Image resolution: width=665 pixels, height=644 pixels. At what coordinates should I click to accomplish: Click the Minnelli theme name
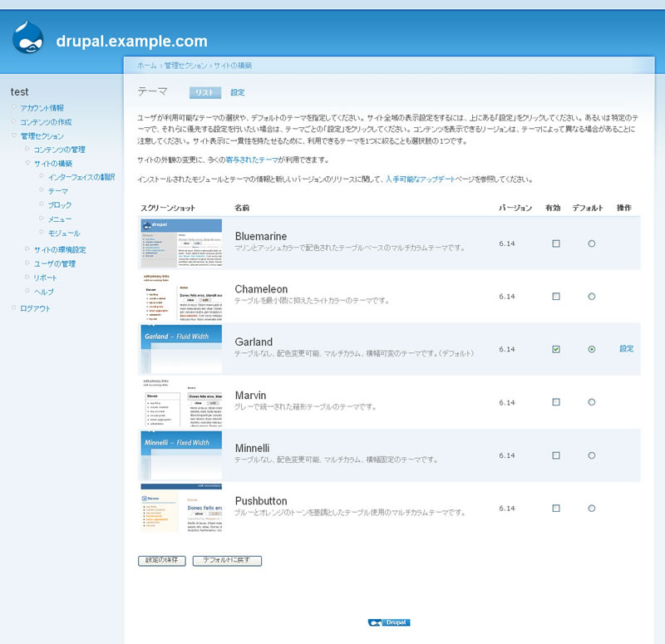tap(252, 448)
